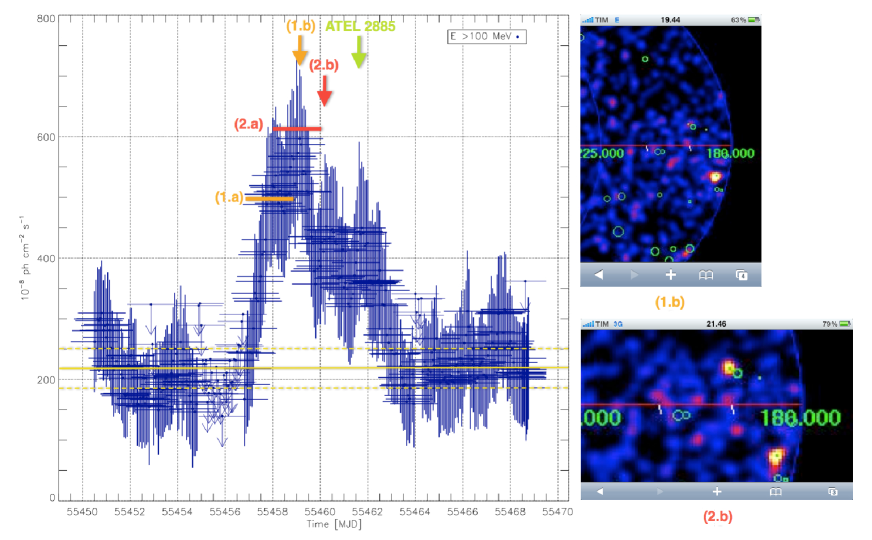
Task: Tap TIM 3G carrier indicator in 21.46 phone
Action: pos(602,324)
